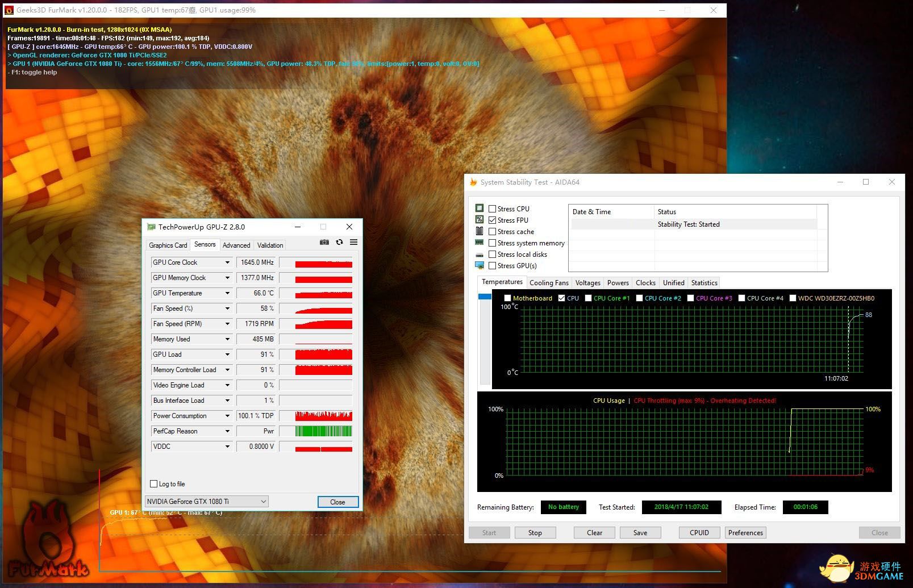913x588 pixels.
Task: Click the Clear button in AIDA64
Action: [x=594, y=533]
